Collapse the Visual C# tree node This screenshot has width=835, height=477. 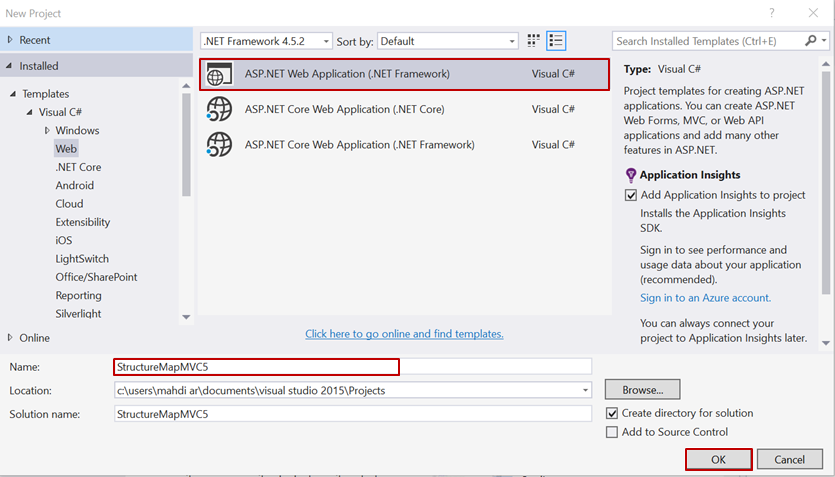tap(29, 112)
